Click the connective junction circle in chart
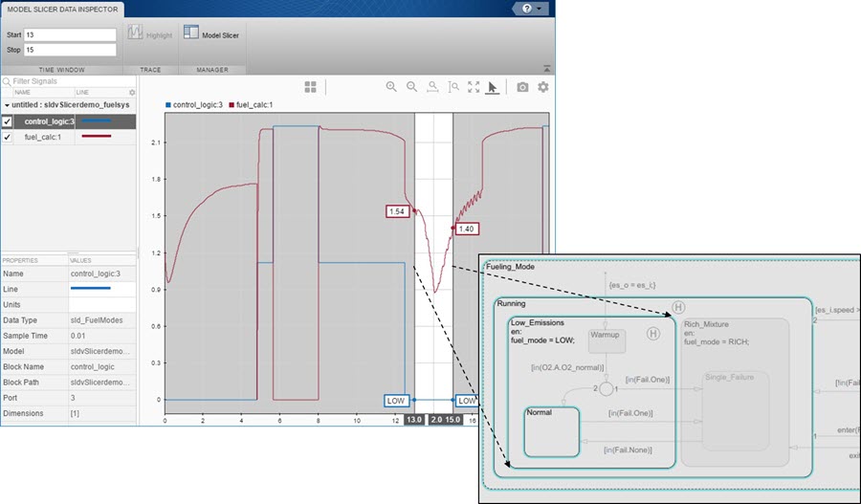This screenshot has height=504, width=861. point(606,388)
